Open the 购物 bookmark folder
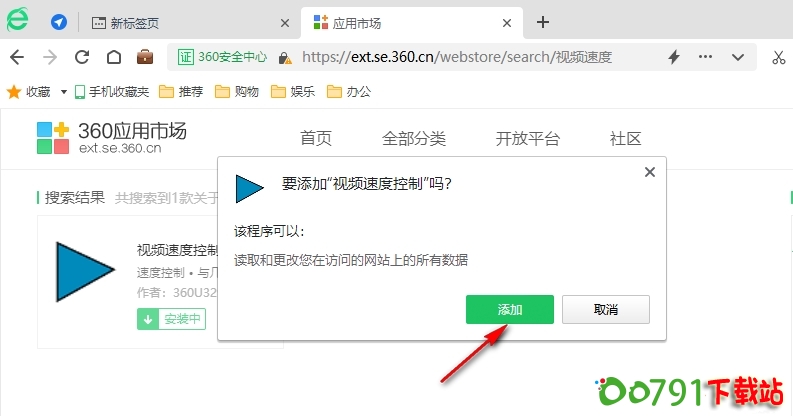The height and width of the screenshot is (416, 793). (237, 91)
